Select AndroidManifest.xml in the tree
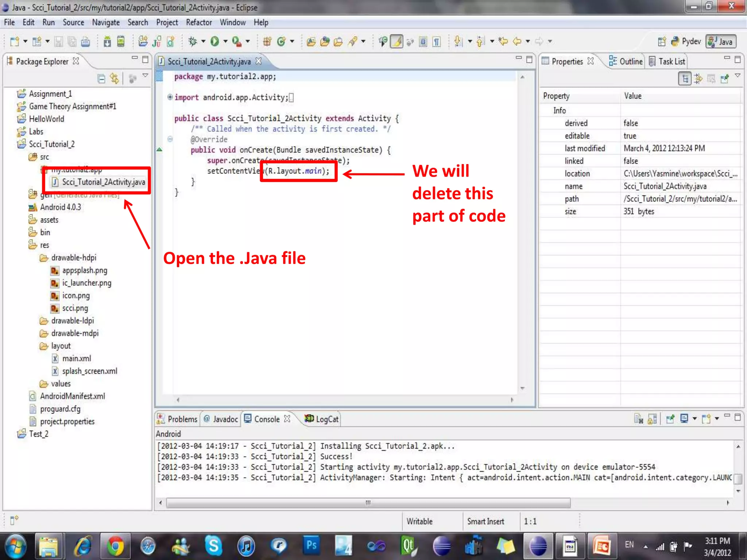 [67, 396]
